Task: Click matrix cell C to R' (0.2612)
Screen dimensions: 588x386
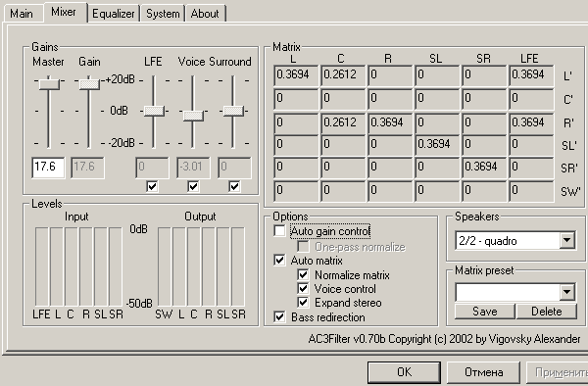Action: pos(343,123)
